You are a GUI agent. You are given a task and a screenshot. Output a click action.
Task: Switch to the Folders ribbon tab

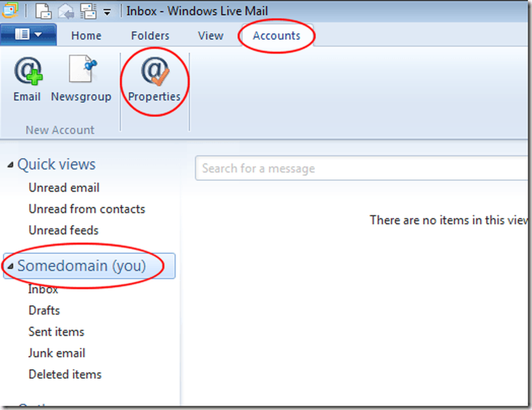click(150, 36)
